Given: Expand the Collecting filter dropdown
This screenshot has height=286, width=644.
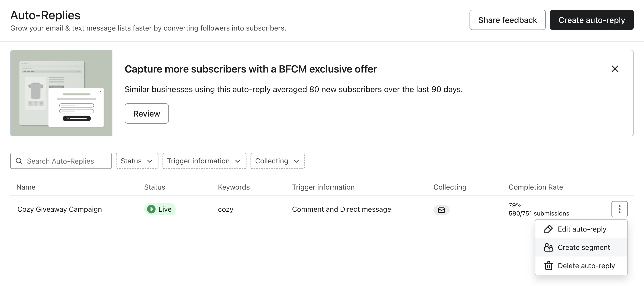Looking at the screenshot, I should tap(277, 161).
